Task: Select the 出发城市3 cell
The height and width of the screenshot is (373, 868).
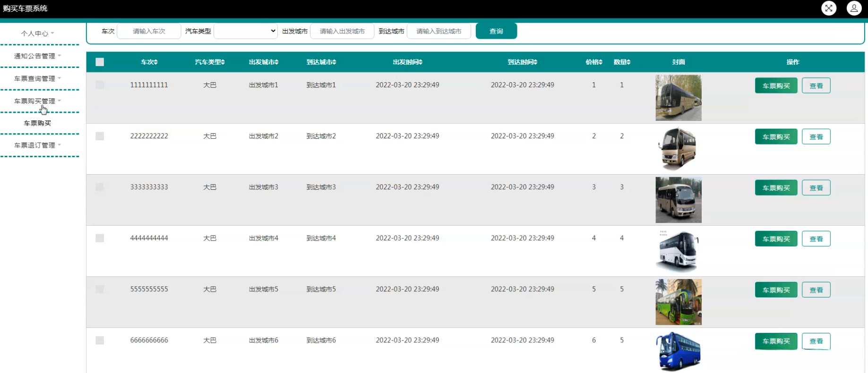Action: (264, 187)
